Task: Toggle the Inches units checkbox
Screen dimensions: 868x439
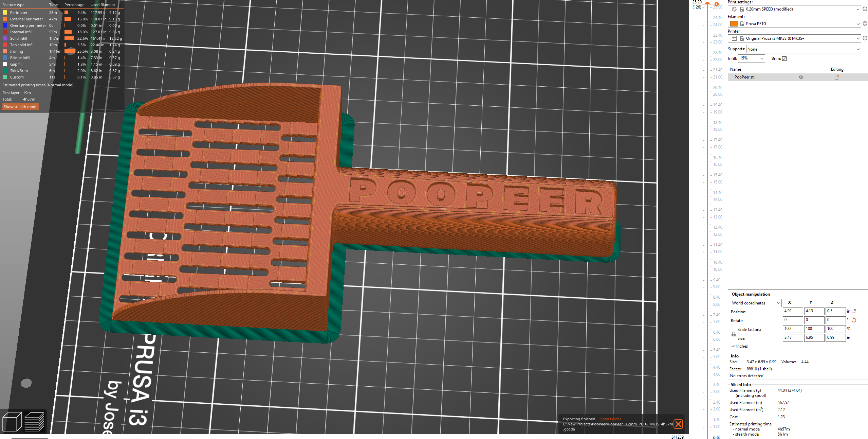Action: coord(733,346)
